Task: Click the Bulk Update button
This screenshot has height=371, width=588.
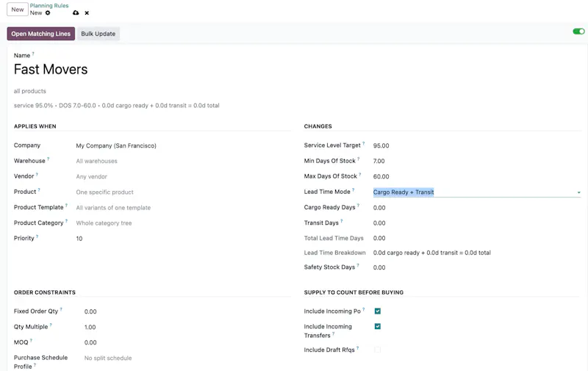Action: click(x=98, y=34)
